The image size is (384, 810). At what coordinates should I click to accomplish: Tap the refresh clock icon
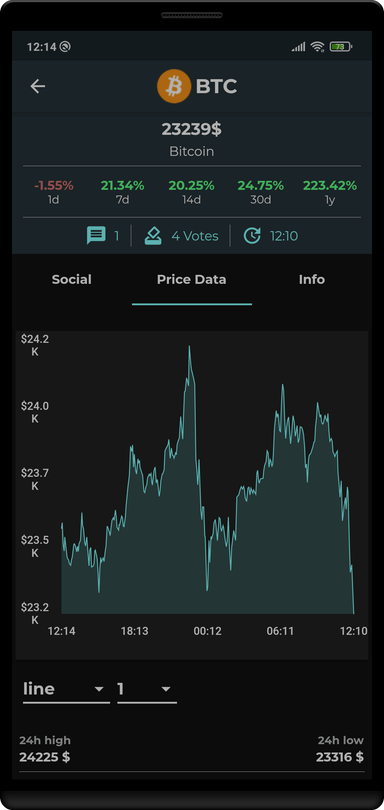tap(252, 236)
